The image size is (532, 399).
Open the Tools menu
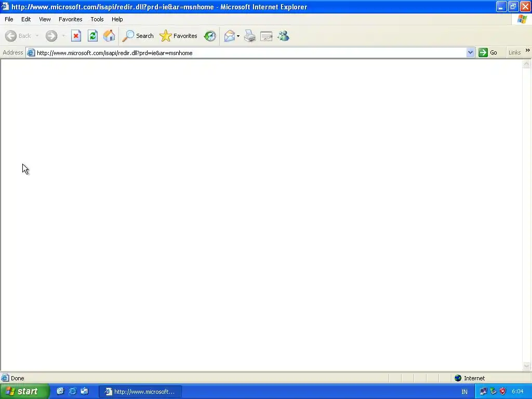[97, 19]
